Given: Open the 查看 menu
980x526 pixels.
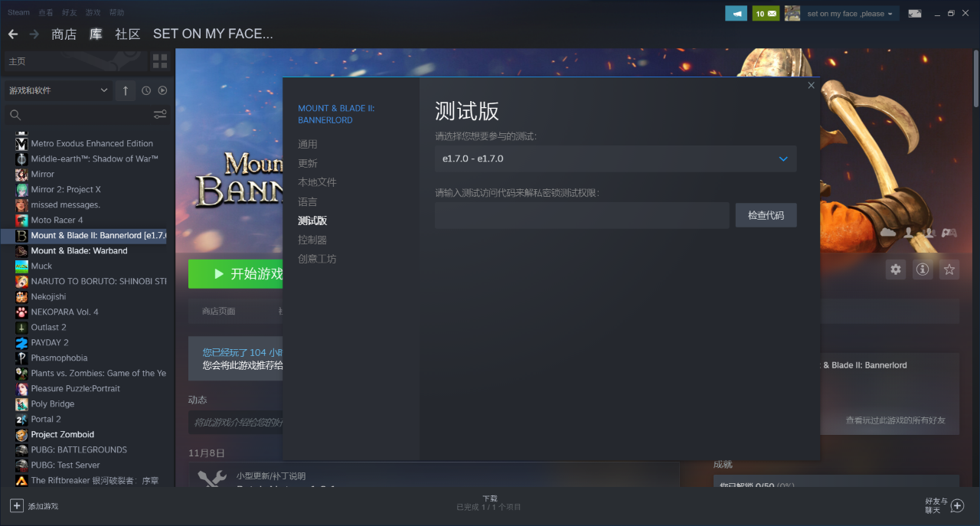Looking at the screenshot, I should (x=46, y=13).
